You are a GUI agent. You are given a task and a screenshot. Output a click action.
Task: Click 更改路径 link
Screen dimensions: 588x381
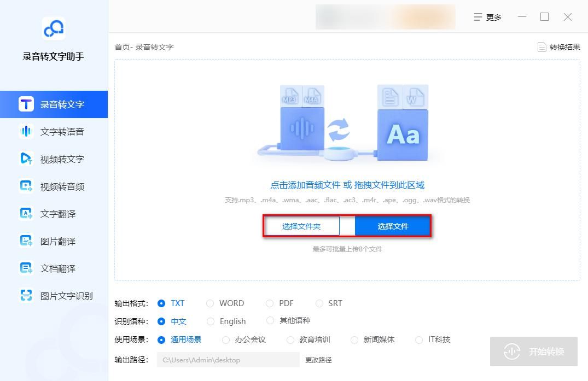tap(318, 360)
